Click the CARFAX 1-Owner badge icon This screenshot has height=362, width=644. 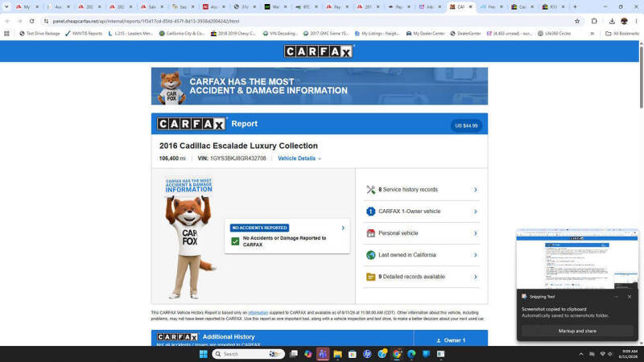370,212
